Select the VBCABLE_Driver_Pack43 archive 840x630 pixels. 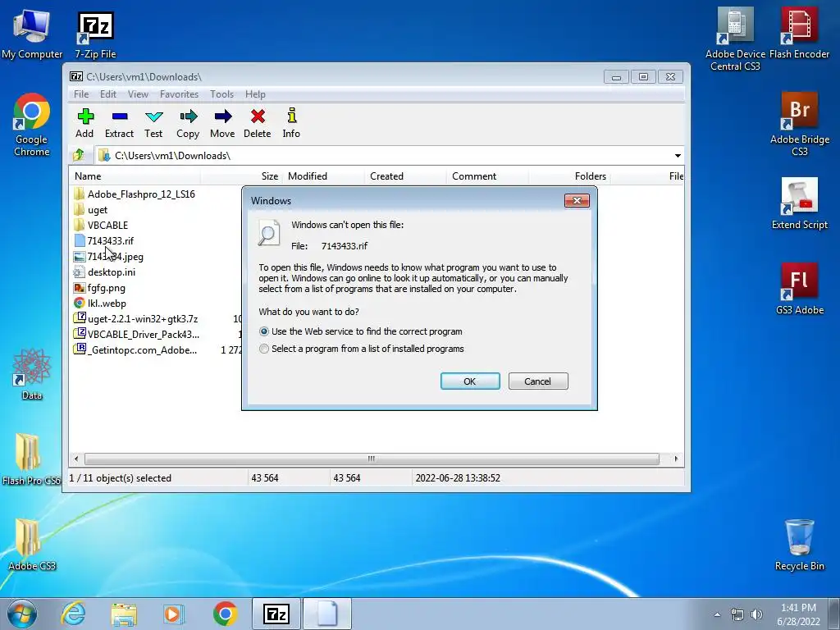pyautogui.click(x=143, y=335)
